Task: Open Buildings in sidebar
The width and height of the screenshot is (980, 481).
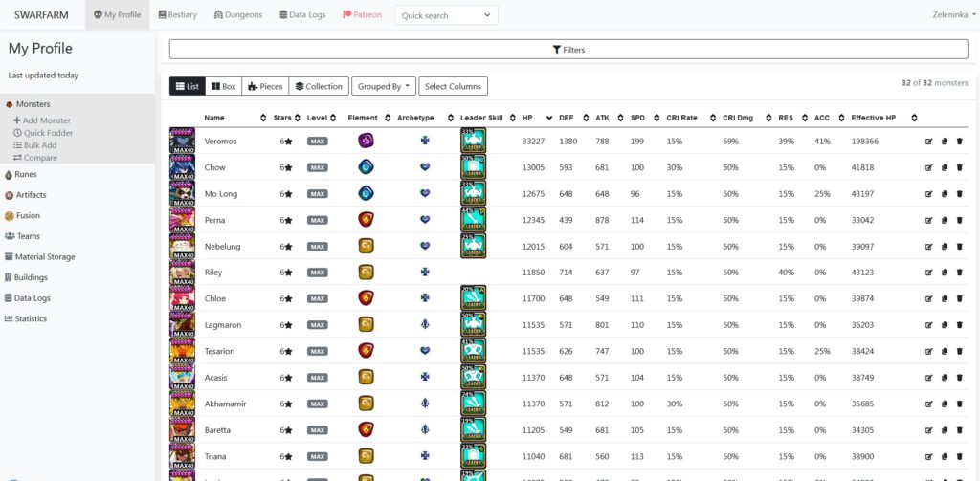Action: pos(26,277)
